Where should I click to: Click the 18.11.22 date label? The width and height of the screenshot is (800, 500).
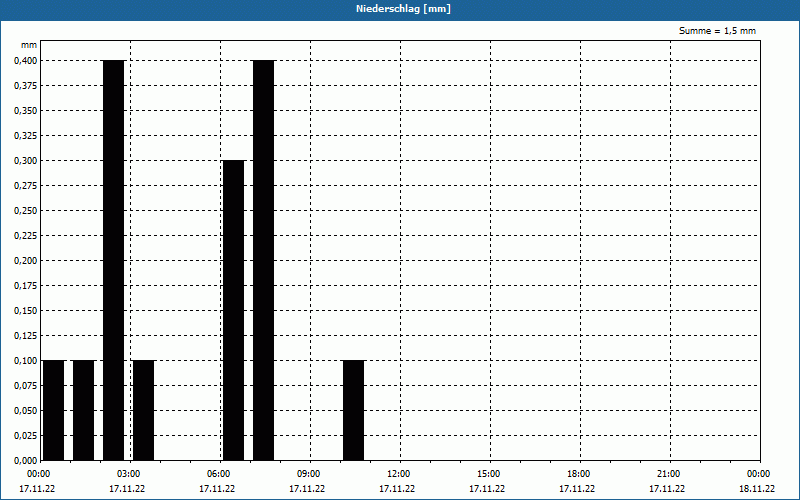pyautogui.click(x=757, y=489)
